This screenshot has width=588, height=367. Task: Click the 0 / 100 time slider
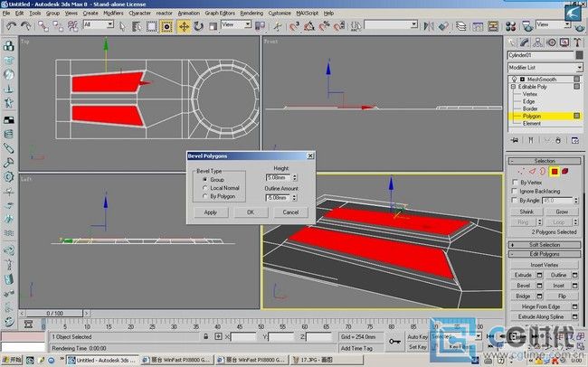55,313
